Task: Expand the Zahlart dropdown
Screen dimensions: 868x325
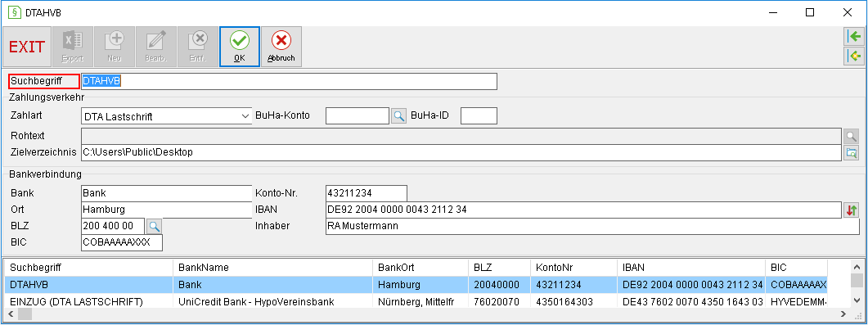Action: 245,116
